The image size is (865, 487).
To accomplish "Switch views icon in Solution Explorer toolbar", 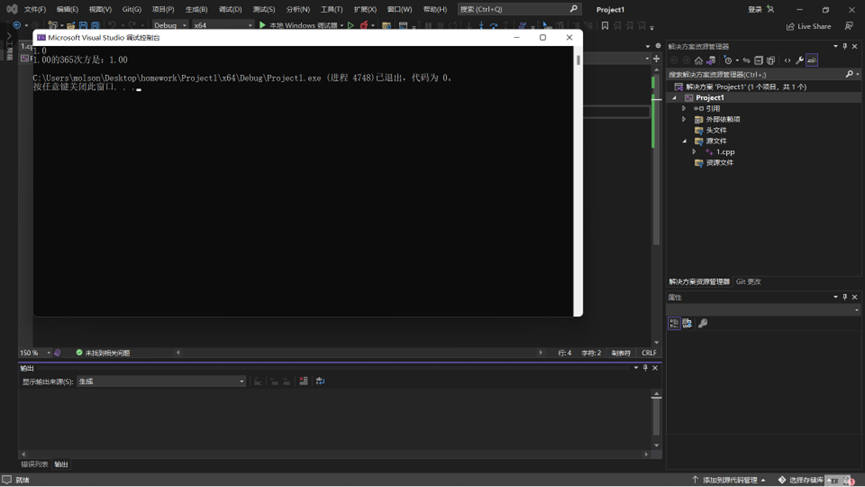I will 711,61.
